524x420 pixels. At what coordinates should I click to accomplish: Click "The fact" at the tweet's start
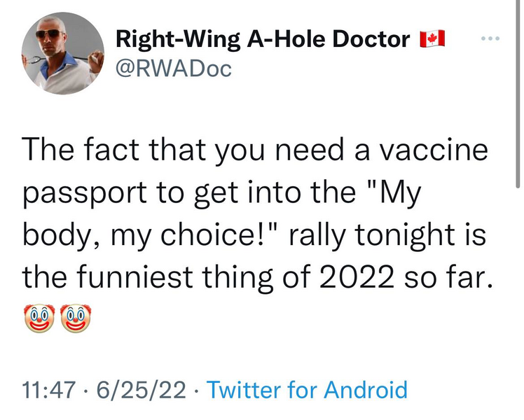click(74, 150)
